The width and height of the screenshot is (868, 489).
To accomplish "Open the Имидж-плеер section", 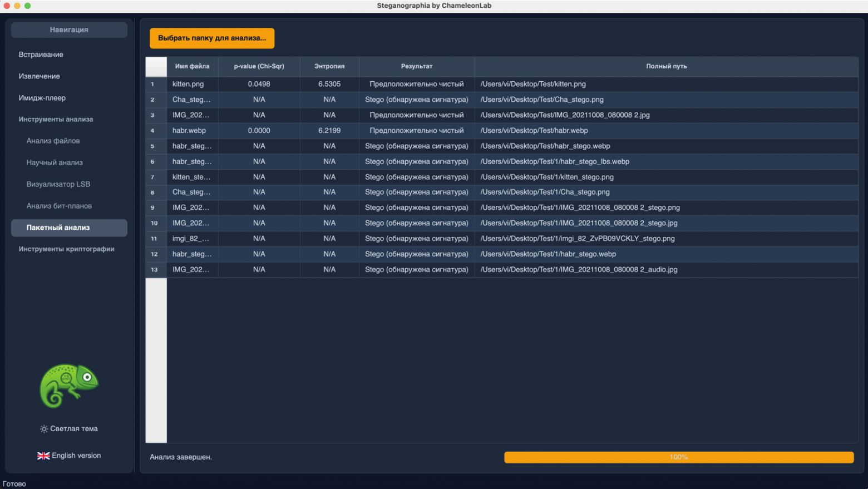I will (42, 98).
